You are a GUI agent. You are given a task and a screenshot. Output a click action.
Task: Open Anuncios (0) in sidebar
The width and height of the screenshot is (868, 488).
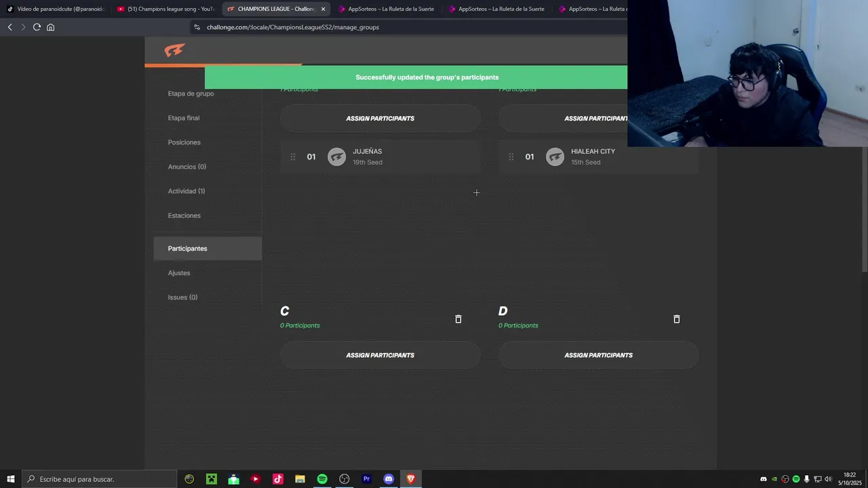click(187, 167)
